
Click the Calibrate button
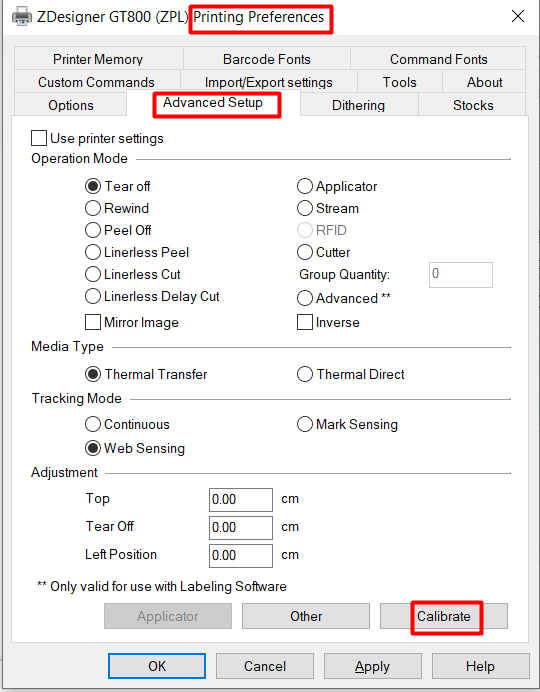[444, 616]
